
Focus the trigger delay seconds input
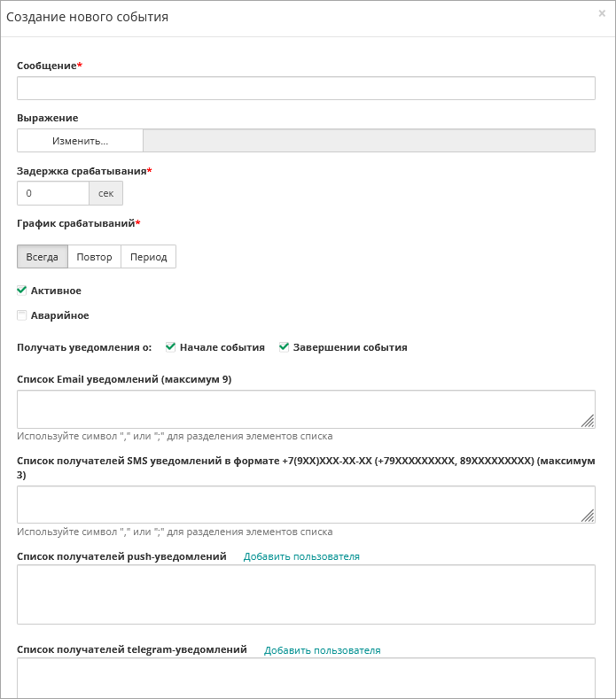(x=53, y=193)
